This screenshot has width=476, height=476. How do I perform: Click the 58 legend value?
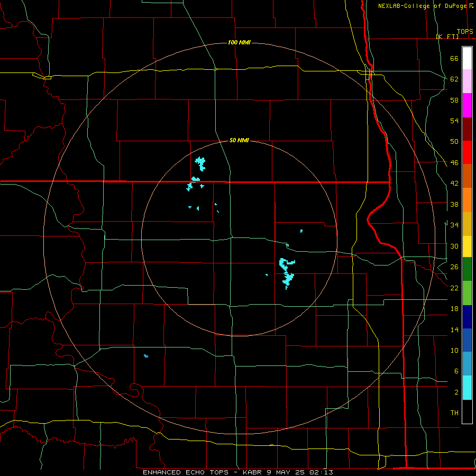click(x=454, y=100)
